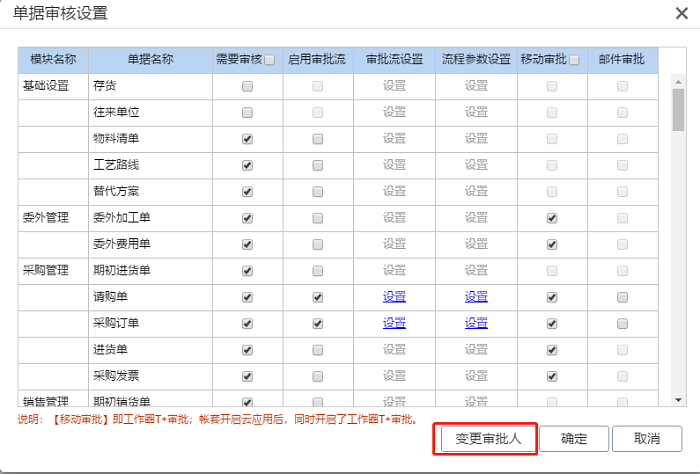The width and height of the screenshot is (700, 474).
Task: Uncheck 需要审核 for 进货单 row
Action: 247,349
